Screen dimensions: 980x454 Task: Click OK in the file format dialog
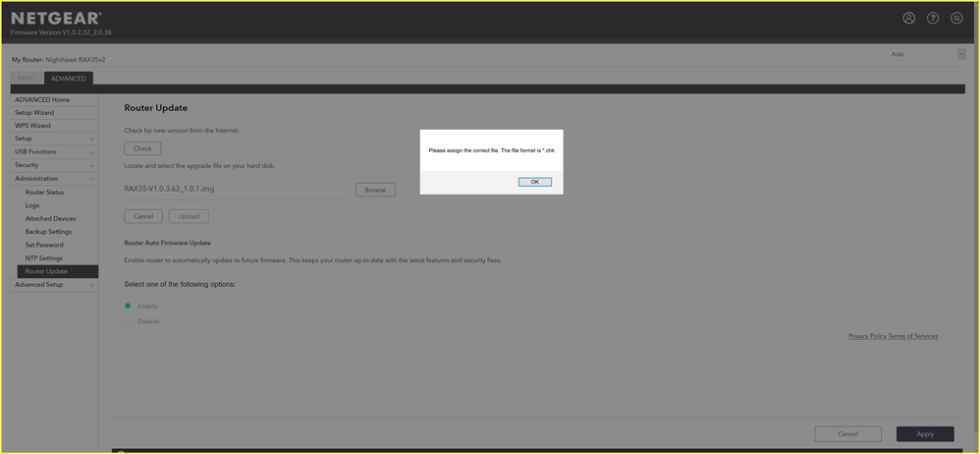(x=535, y=182)
